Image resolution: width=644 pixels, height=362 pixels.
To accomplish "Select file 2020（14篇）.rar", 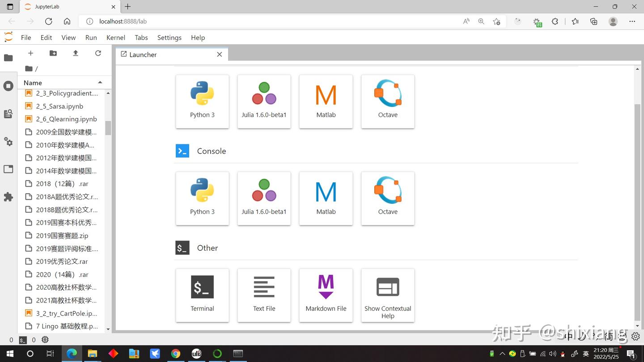I will point(61,274).
